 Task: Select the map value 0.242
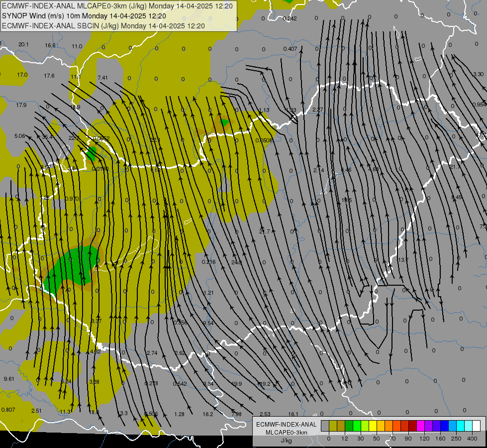290,18
